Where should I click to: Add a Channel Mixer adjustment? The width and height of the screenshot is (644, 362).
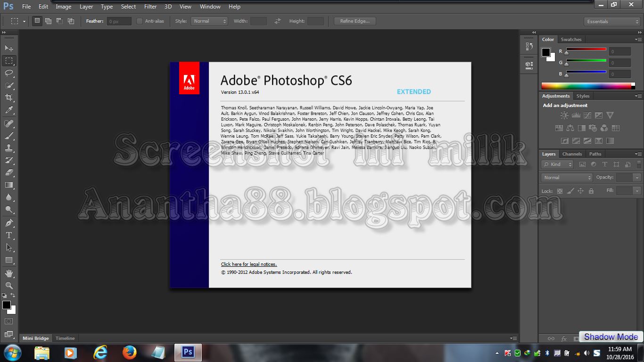[x=604, y=128]
